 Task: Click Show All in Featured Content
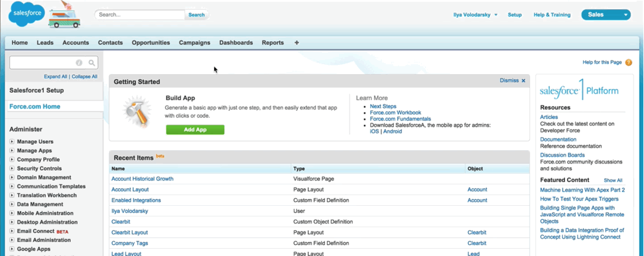point(613,181)
